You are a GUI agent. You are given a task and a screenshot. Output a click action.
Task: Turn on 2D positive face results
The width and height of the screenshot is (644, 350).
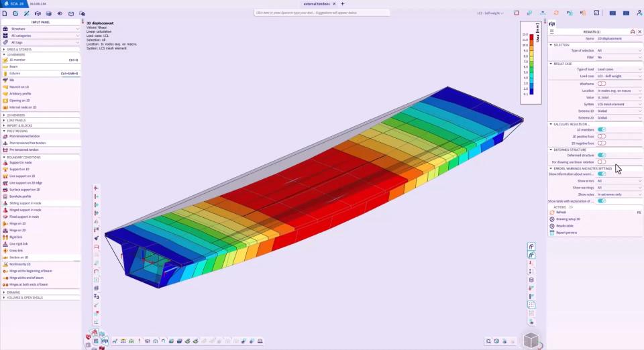point(602,136)
